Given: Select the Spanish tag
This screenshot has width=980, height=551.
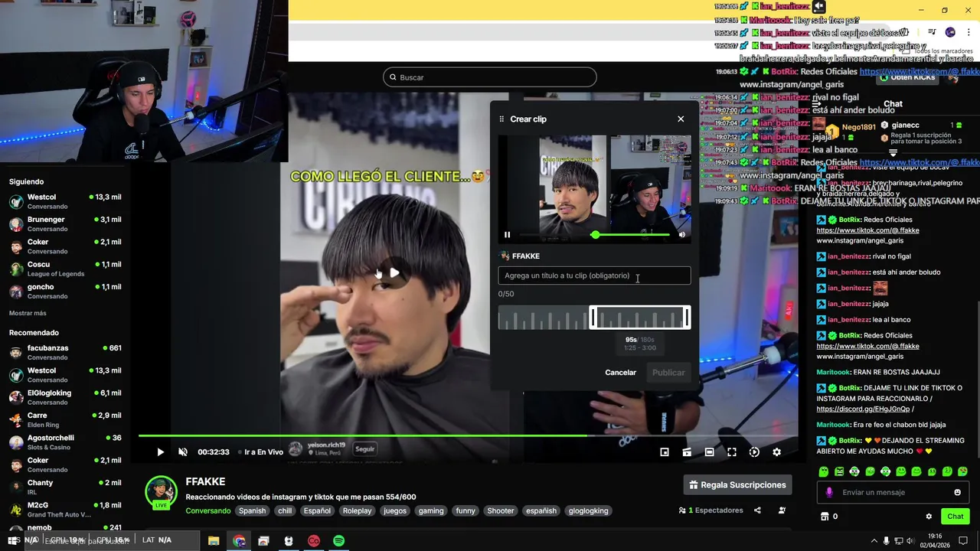Looking at the screenshot, I should pos(252,510).
